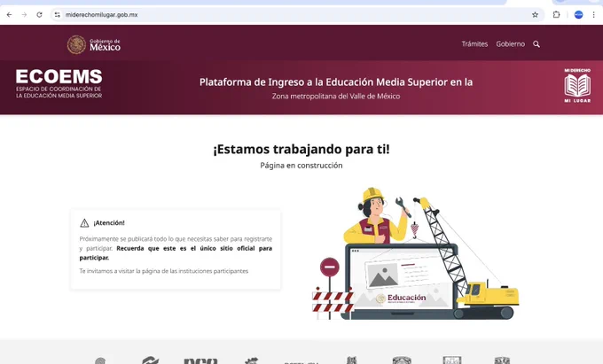Select the '¡Estamos trabajando para ti!' heading

[x=301, y=149]
